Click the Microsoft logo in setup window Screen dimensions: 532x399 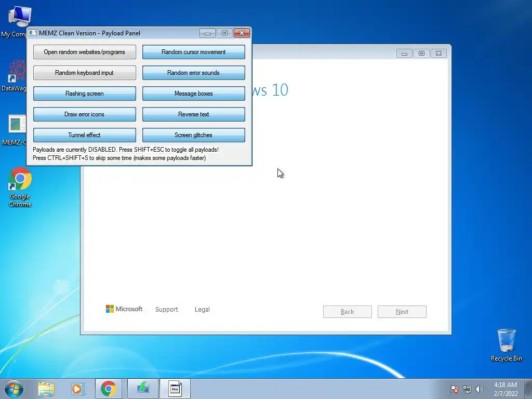coord(124,309)
